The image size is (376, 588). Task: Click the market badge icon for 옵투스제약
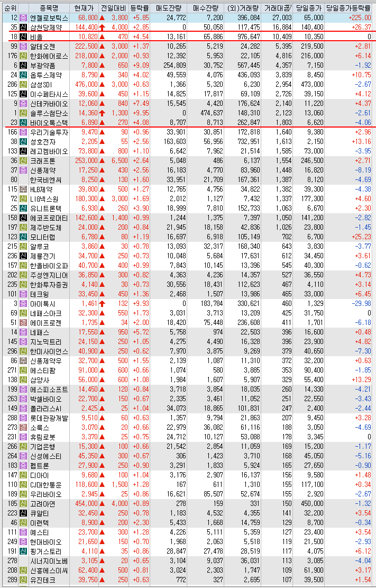point(23,75)
